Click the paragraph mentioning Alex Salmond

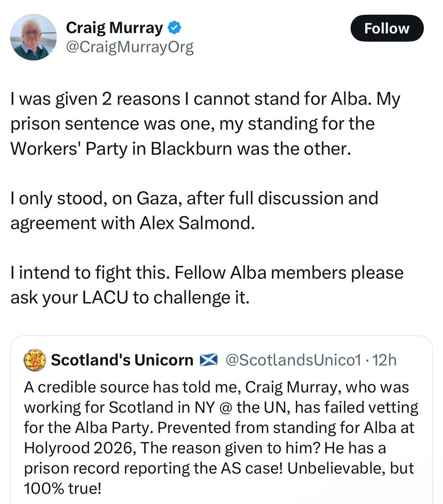194,210
